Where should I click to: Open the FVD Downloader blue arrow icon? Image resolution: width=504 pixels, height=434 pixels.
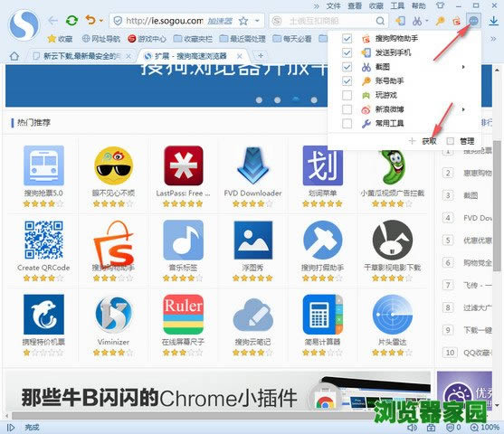coord(253,165)
